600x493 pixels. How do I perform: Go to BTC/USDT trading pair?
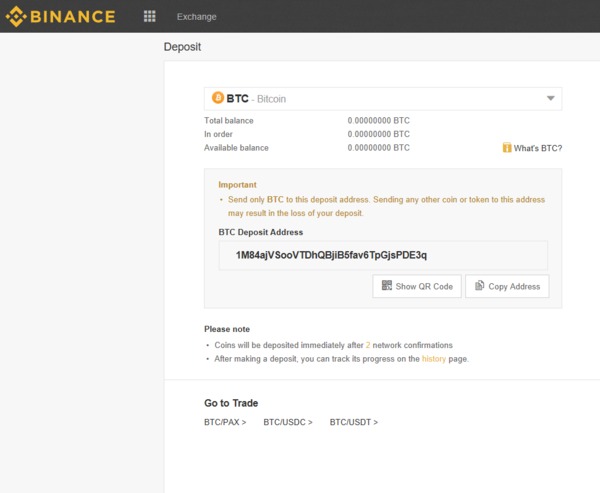[354, 422]
